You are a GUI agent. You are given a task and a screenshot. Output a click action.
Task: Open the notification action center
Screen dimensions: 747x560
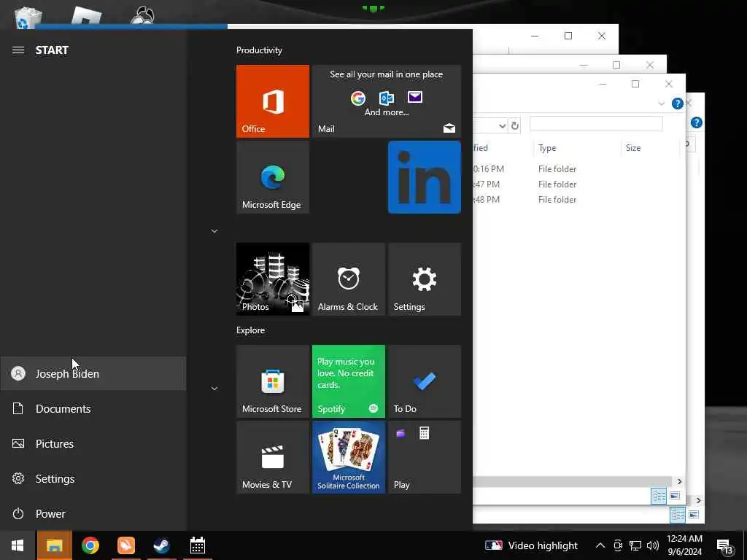tap(724, 546)
